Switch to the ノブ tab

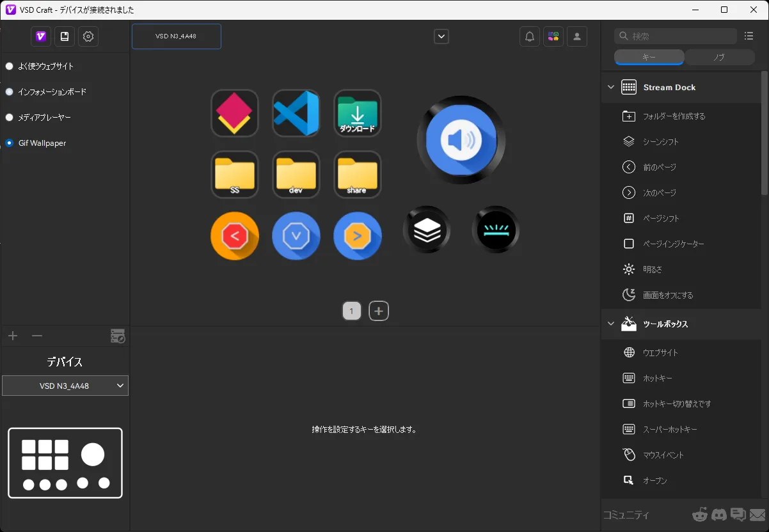click(x=720, y=57)
